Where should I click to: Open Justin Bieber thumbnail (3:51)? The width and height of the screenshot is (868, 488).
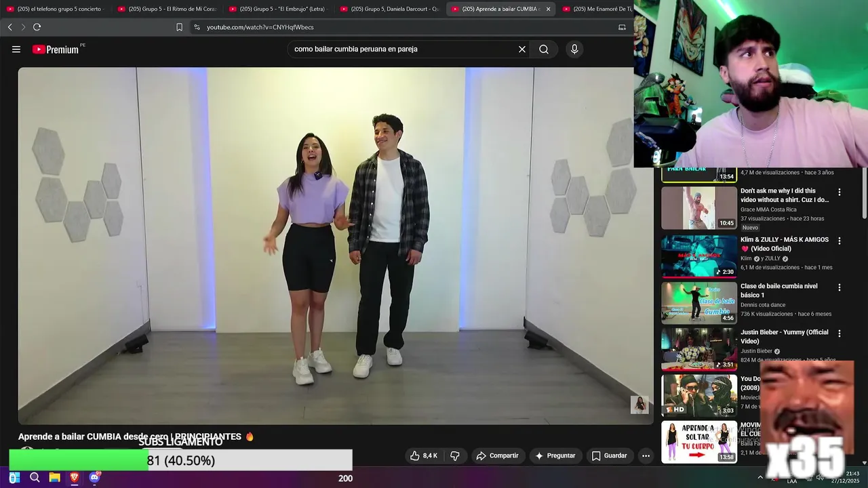tap(699, 350)
